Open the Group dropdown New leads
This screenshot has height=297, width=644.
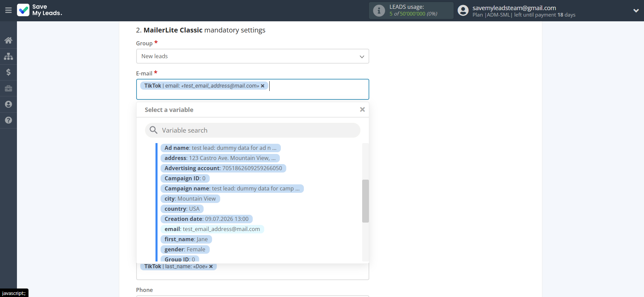pyautogui.click(x=252, y=56)
